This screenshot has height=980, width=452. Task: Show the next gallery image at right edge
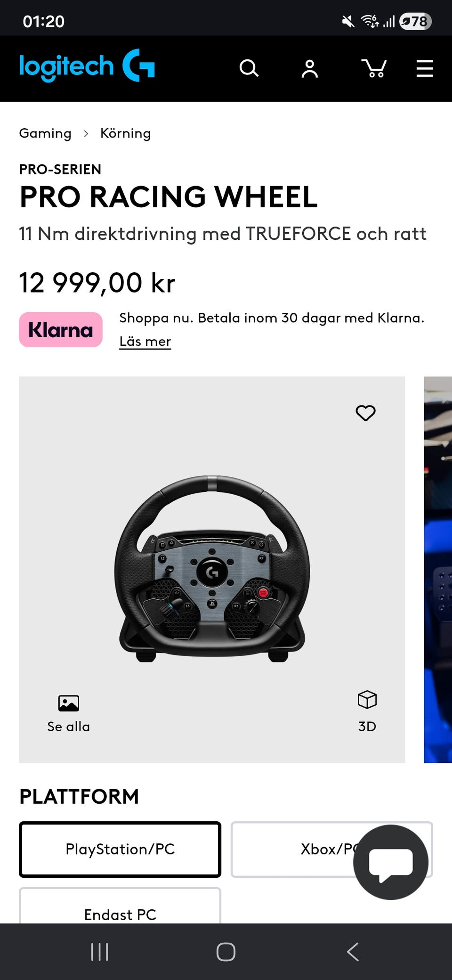point(438,569)
